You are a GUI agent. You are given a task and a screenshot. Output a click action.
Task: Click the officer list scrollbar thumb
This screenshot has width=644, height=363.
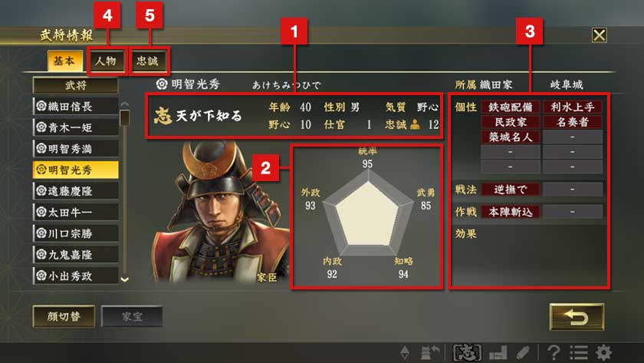[124, 118]
